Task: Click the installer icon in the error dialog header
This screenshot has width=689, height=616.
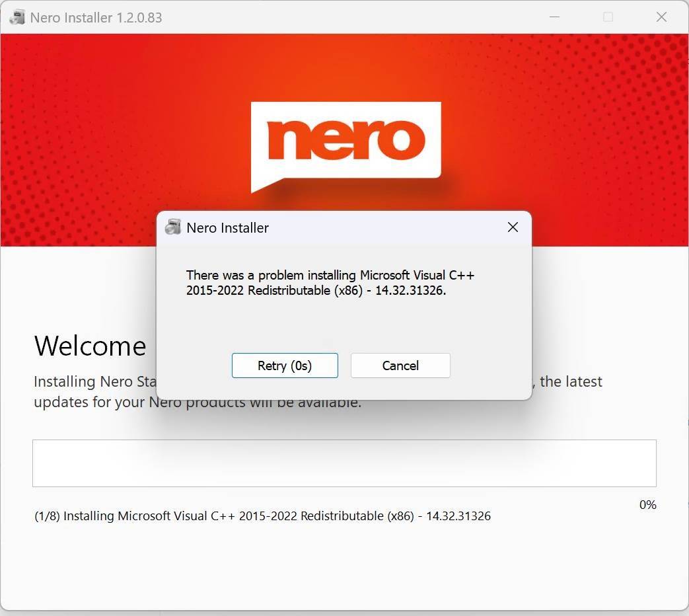Action: 173,227
